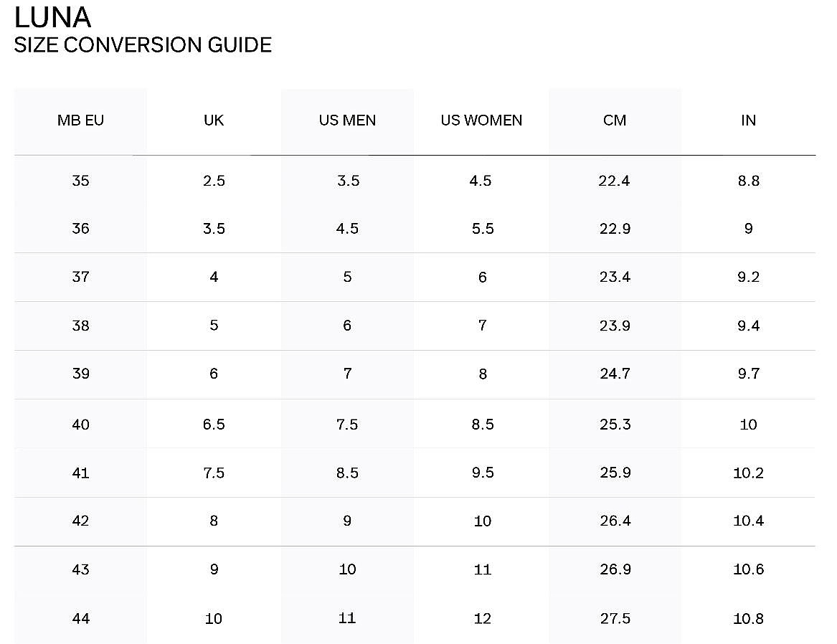Image resolution: width=837 pixels, height=644 pixels.
Task: Click EU size 35 cell
Action: pyautogui.click(x=80, y=181)
